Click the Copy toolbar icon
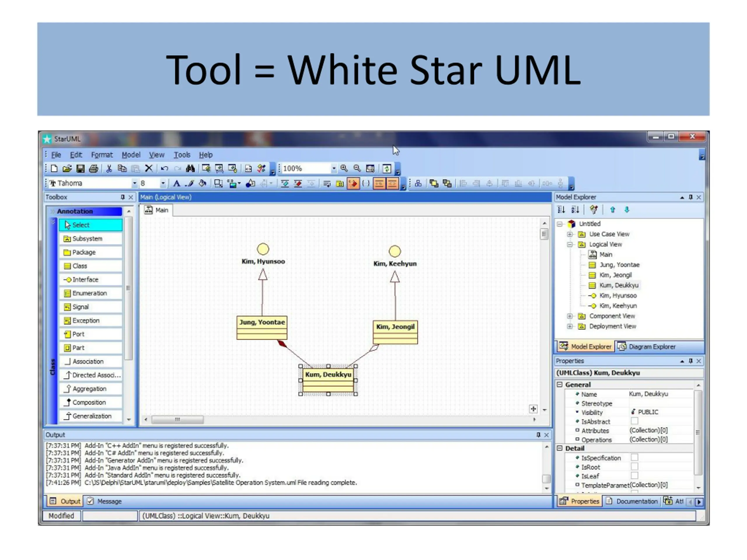This screenshot has width=747, height=560. pyautogui.click(x=122, y=169)
